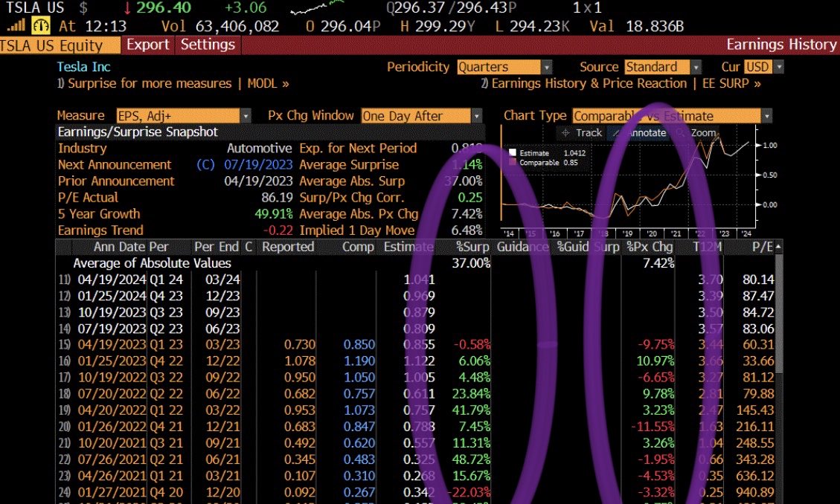This screenshot has height=504, width=840.
Task: Open the Periodicity Quarters dropdown
Action: coord(504,67)
